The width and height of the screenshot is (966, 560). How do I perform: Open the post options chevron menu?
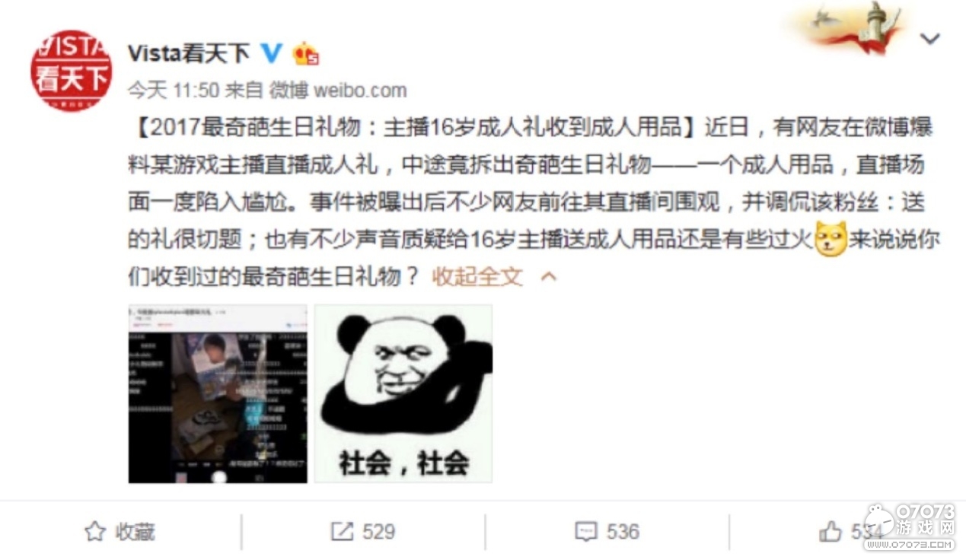point(930,39)
